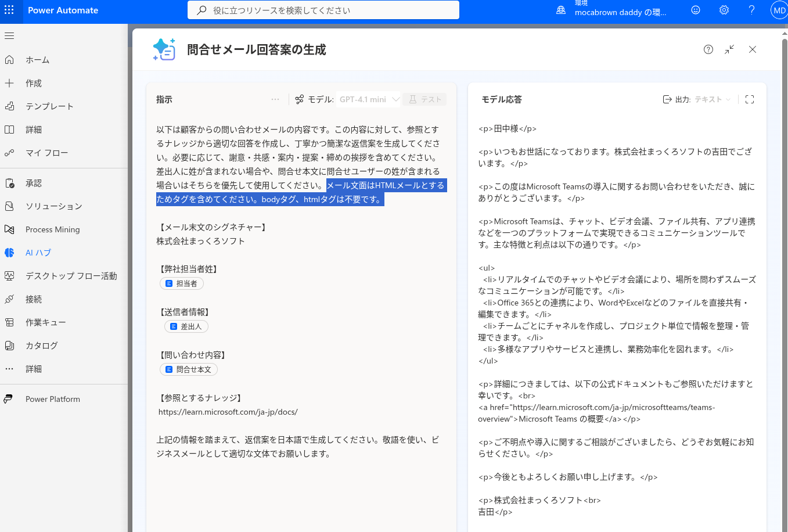788x532 pixels.
Task: Click the model icon beside モデル
Action: [x=300, y=99]
